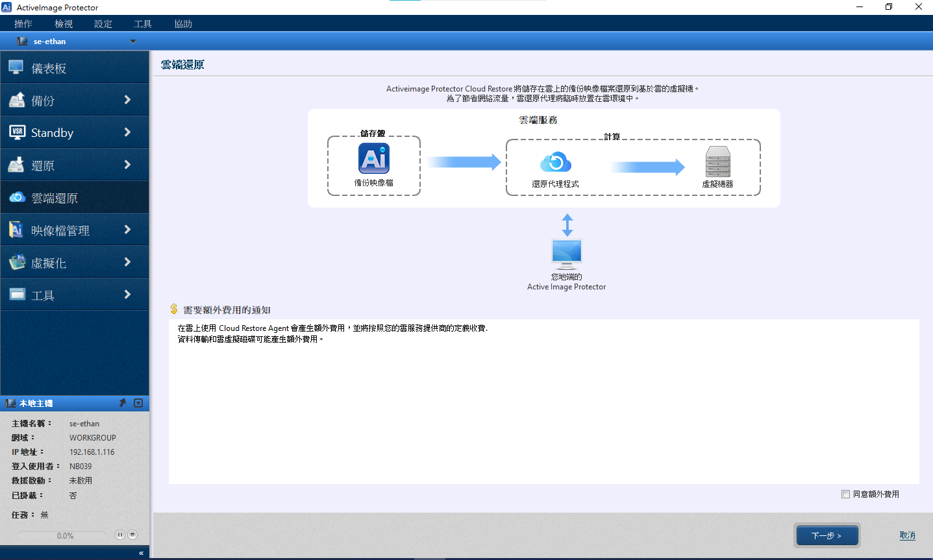
Task: Click the 取消 link
Action: [907, 535]
